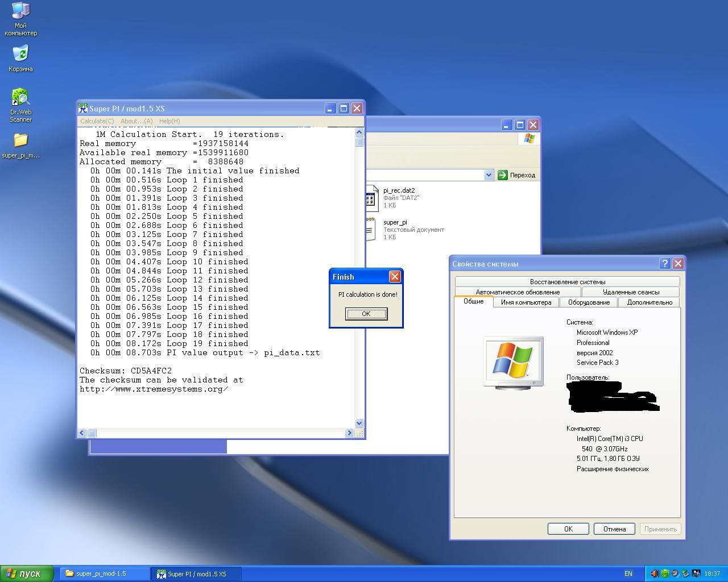Image resolution: width=728 pixels, height=582 pixels.
Task: Click the '5.01 ГГц, 1,80 ГБ ОЗУ' text
Action: [x=608, y=459]
